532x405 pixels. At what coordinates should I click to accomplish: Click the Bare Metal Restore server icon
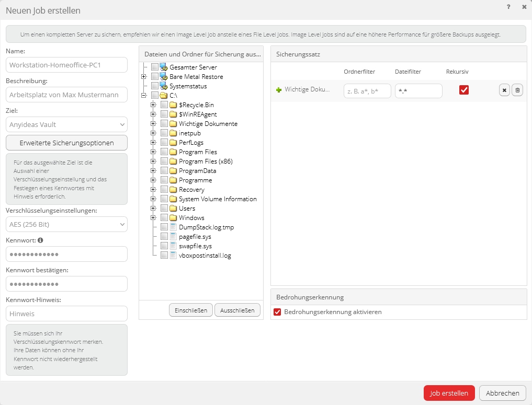tap(164, 77)
